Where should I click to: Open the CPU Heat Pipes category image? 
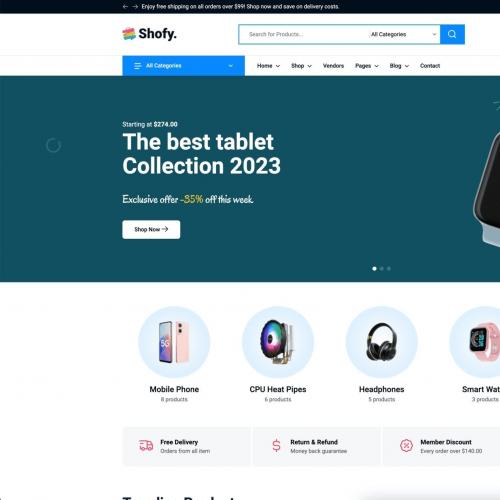(278, 342)
